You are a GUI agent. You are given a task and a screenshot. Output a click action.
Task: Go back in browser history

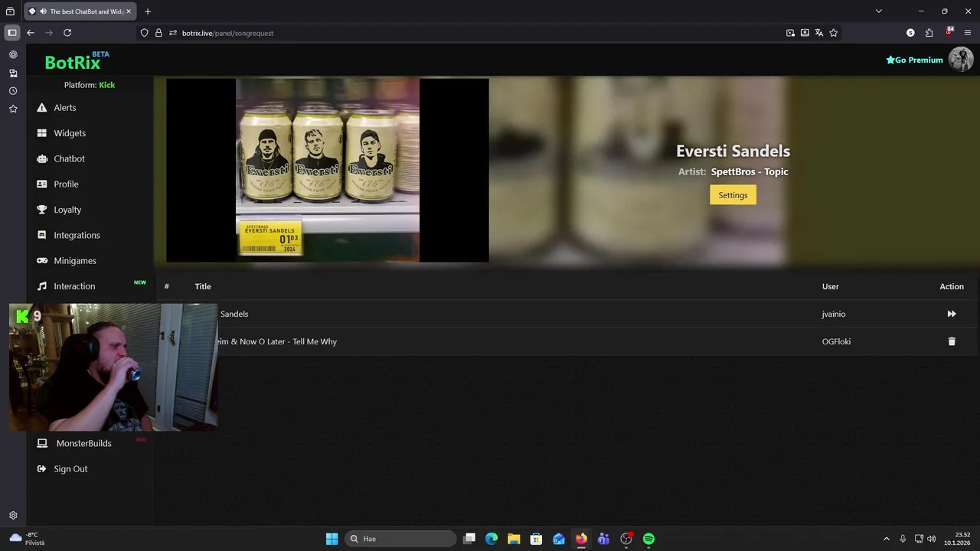click(31, 33)
